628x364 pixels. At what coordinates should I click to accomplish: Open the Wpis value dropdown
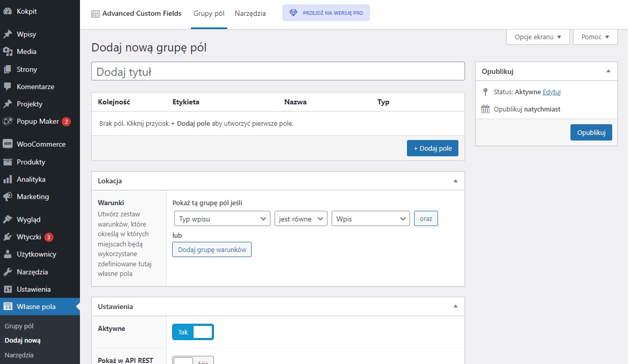pos(370,219)
